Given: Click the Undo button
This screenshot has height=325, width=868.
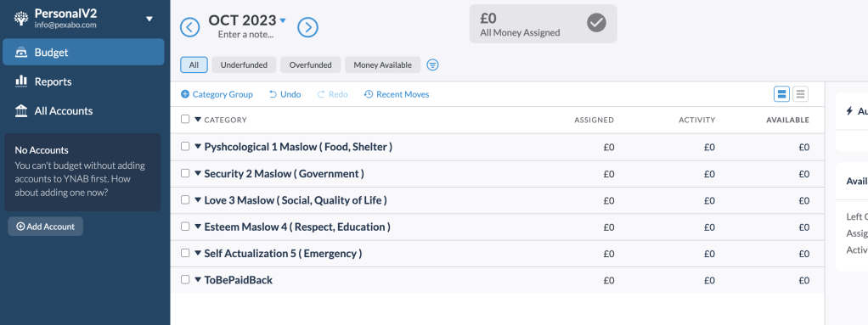Looking at the screenshot, I should pyautogui.click(x=285, y=94).
